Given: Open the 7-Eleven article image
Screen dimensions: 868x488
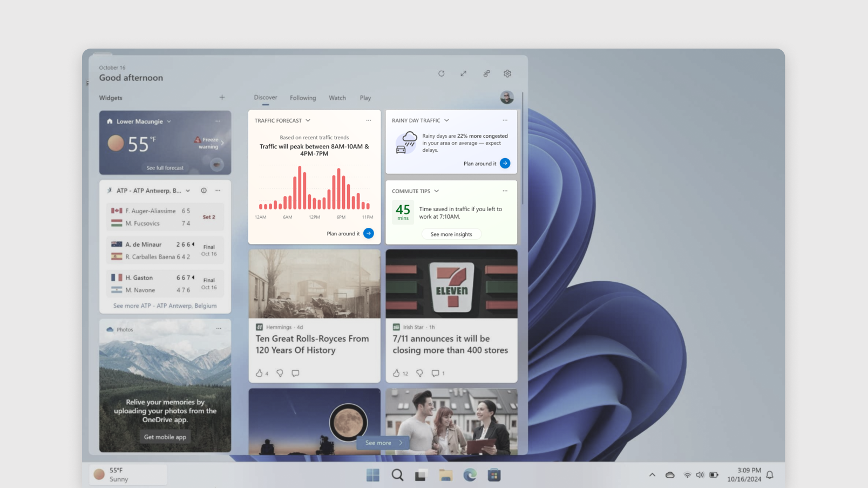Looking at the screenshot, I should [x=451, y=284].
